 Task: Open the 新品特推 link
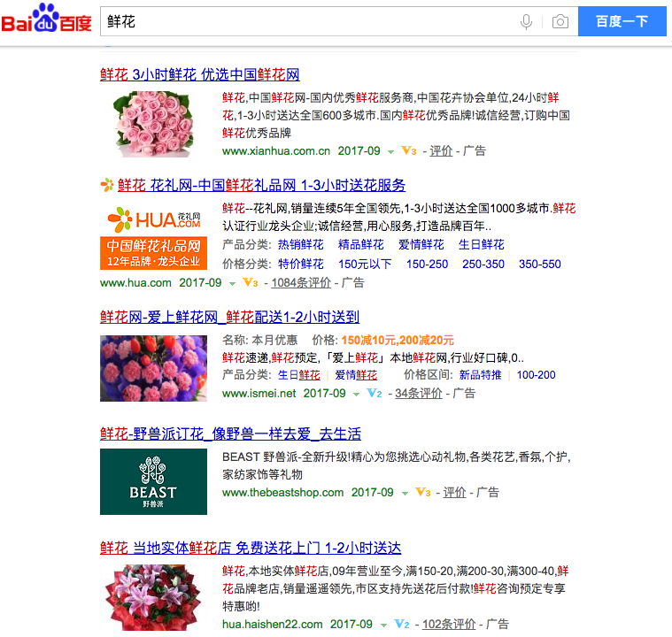coord(481,375)
